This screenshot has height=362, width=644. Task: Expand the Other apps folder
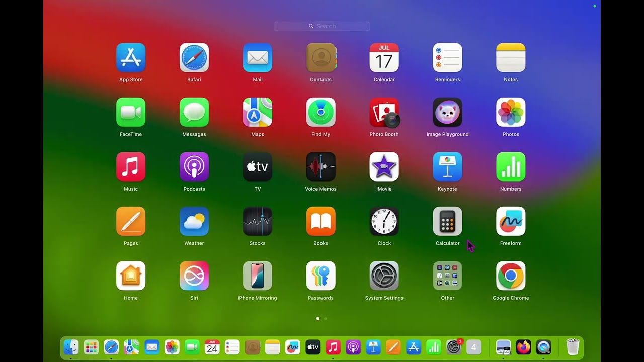click(448, 276)
